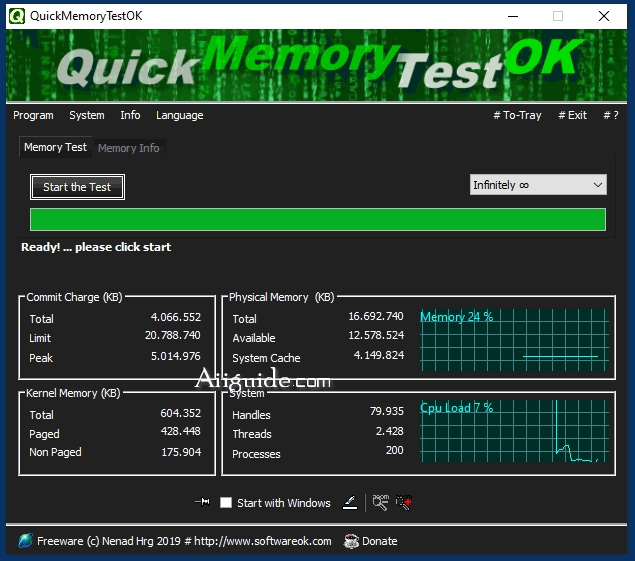Click the QuickMemoryTestOK title bar icon
The image size is (635, 561).
(17, 16)
